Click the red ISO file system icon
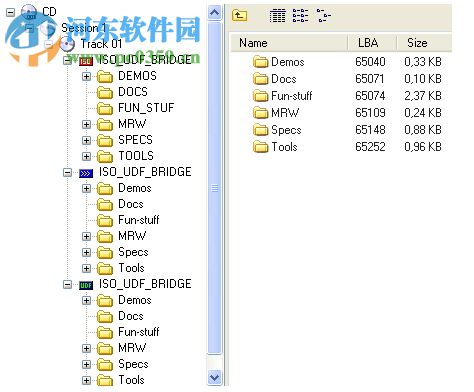Viewport: 474px width, 392px height. [x=86, y=61]
